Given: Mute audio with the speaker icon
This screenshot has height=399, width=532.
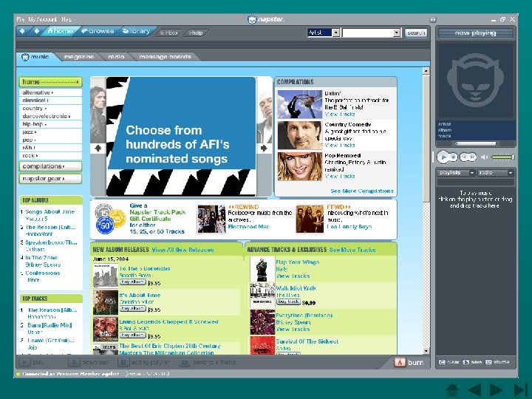Looking at the screenshot, I should 485,157.
